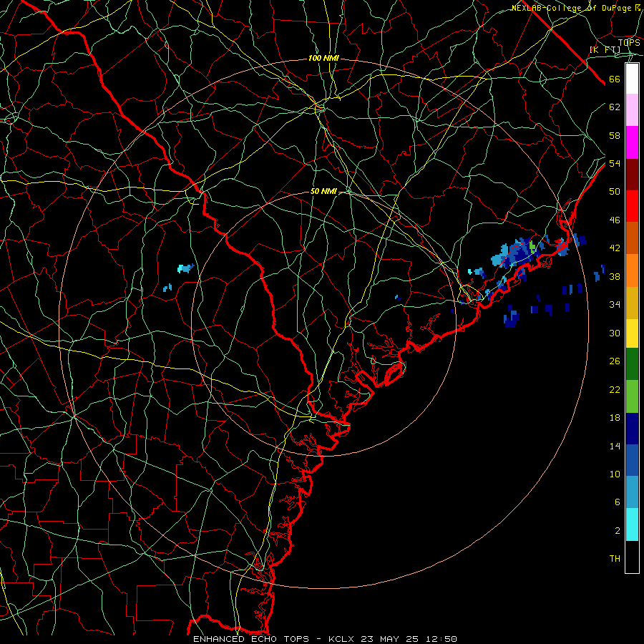Image resolution: width=644 pixels, height=644 pixels.
Task: Pick the light green legend swatch
Action: pyautogui.click(x=632, y=396)
